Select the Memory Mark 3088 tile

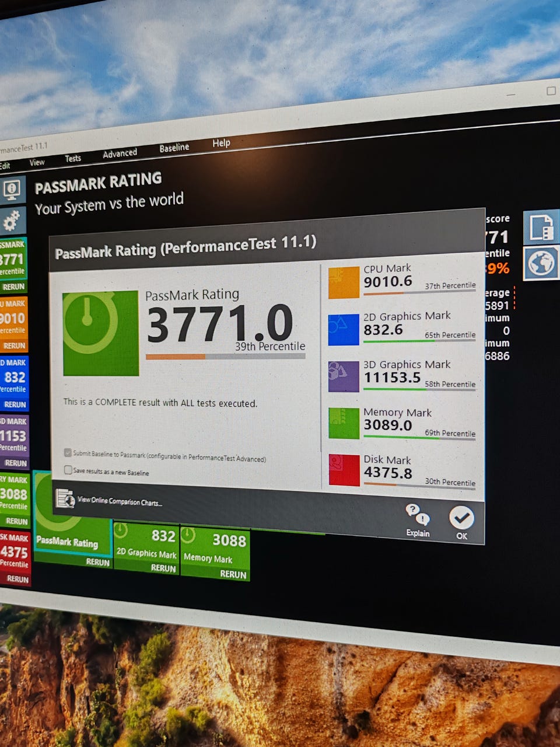[215, 553]
